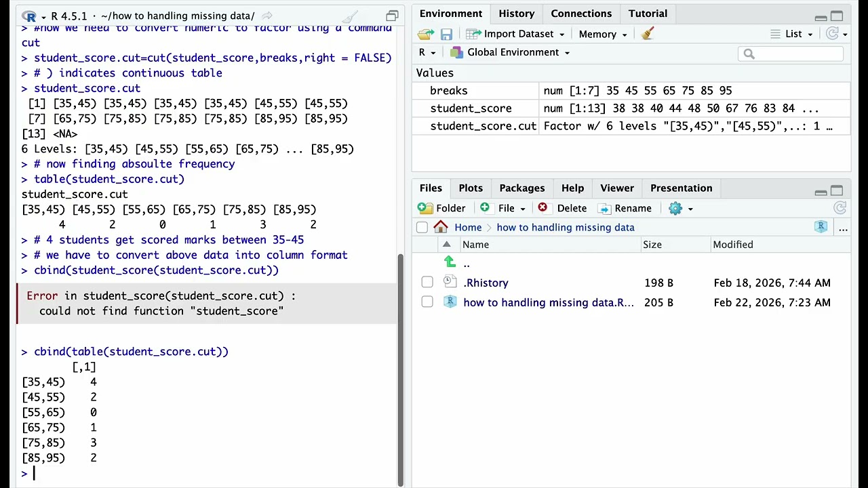Expand the Global Environment dropdown
The width and height of the screenshot is (868, 488).
coord(567,53)
